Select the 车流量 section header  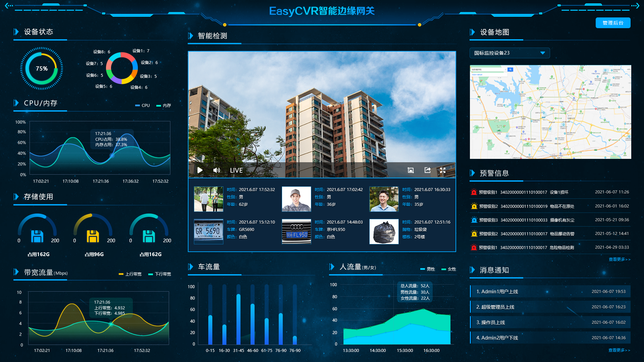(x=209, y=267)
